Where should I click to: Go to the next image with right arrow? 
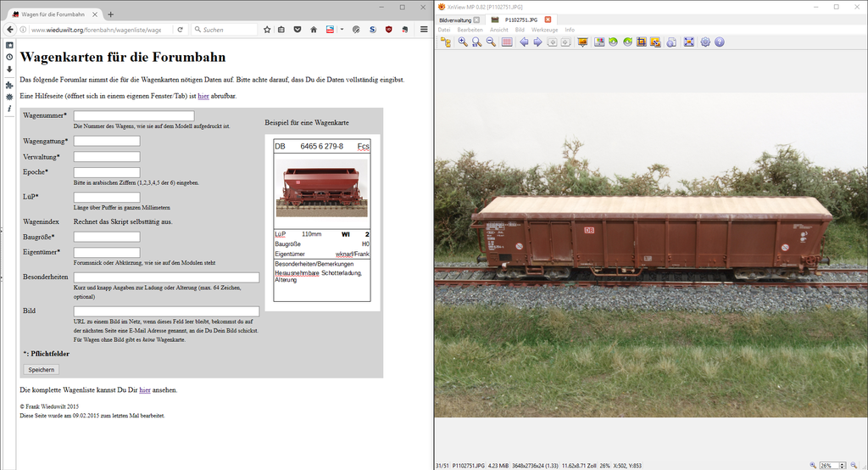[537, 42]
